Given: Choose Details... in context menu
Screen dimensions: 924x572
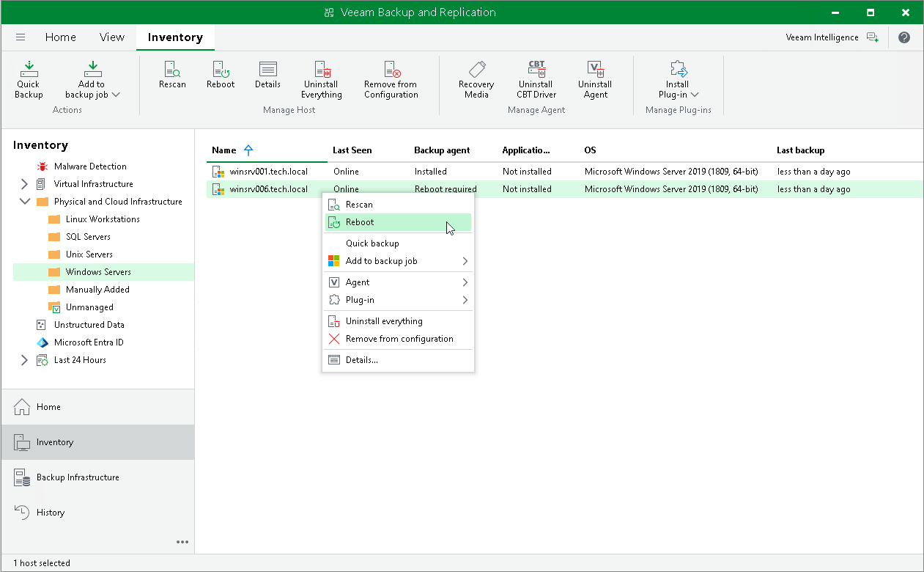Looking at the screenshot, I should pos(398,360).
